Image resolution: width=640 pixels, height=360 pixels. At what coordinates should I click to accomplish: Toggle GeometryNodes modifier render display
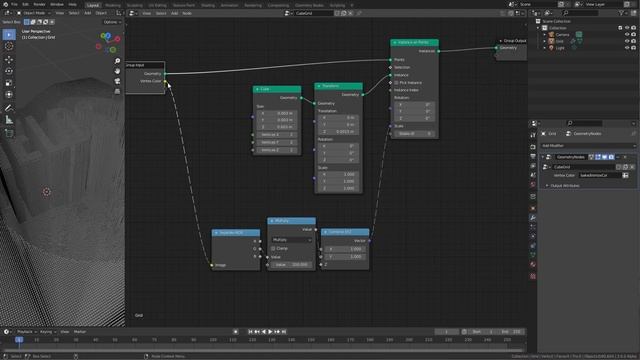pos(611,157)
